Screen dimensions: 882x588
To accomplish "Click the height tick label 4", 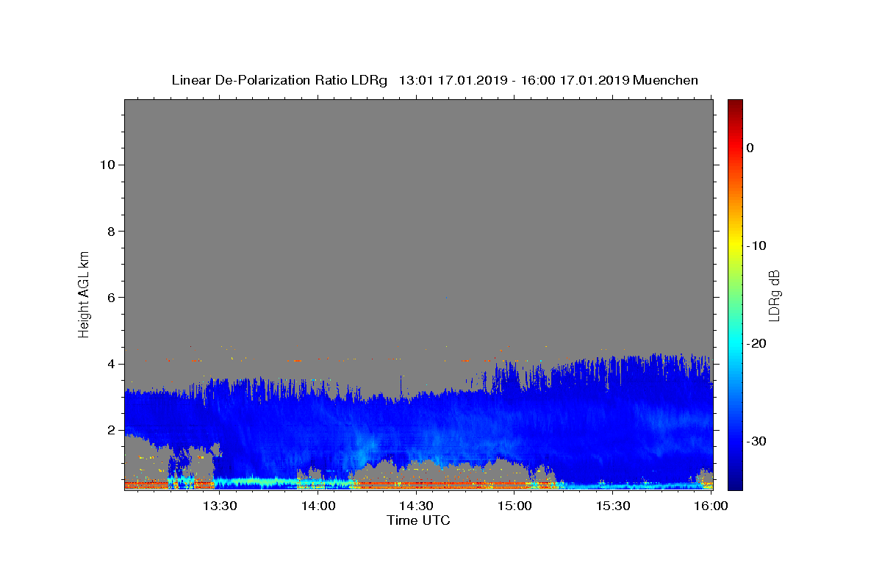I will [x=111, y=364].
